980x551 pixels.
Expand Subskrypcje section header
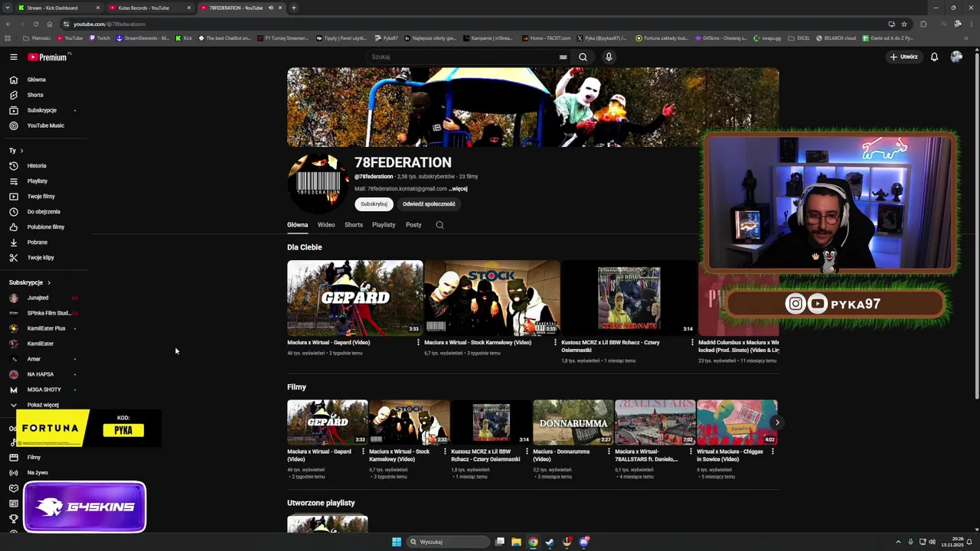(30, 282)
